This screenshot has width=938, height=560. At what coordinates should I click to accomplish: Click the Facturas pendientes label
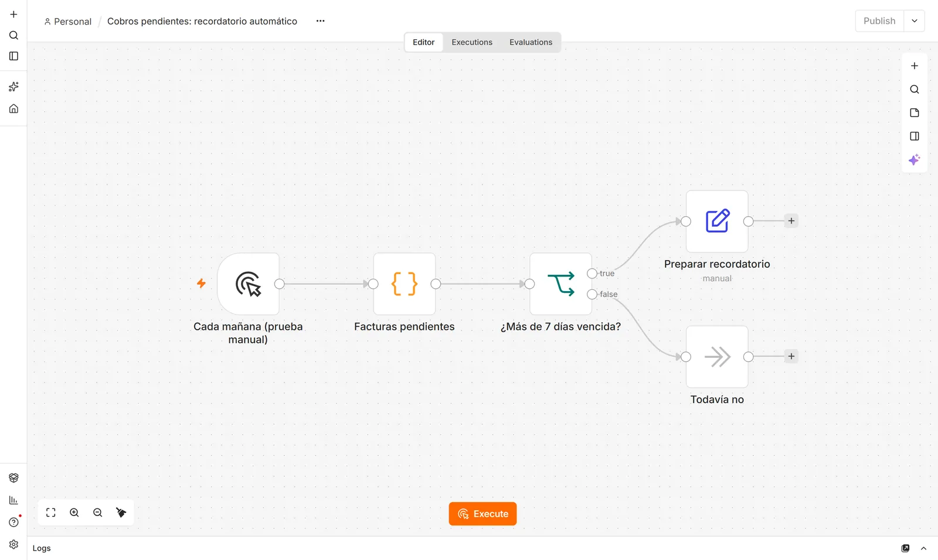tap(405, 327)
